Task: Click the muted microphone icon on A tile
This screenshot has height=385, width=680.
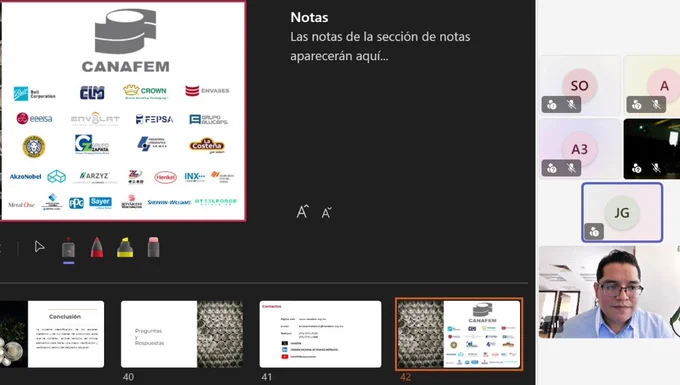Action: tap(656, 104)
